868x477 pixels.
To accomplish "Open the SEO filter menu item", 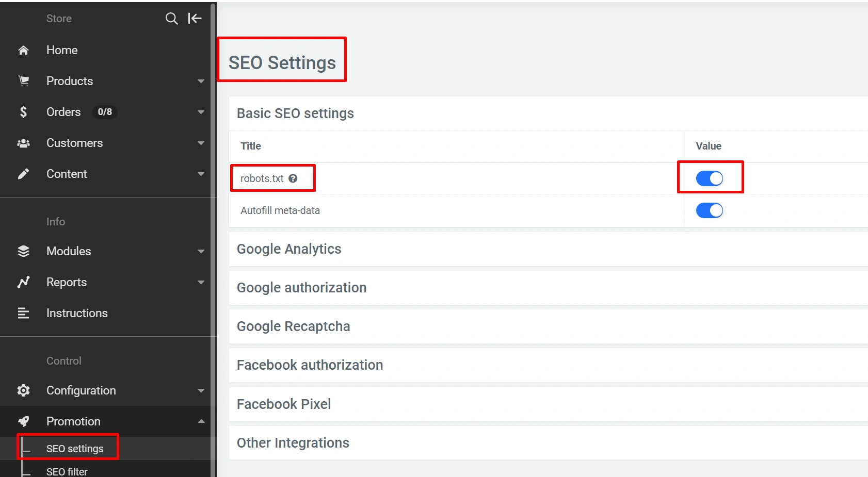I will pyautogui.click(x=67, y=471).
